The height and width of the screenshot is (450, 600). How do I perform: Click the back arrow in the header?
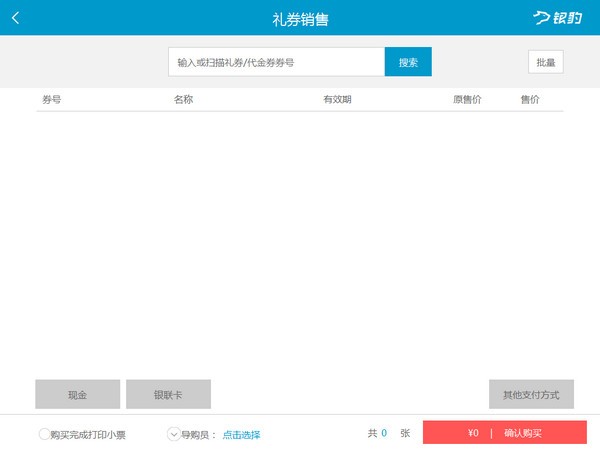click(16, 18)
